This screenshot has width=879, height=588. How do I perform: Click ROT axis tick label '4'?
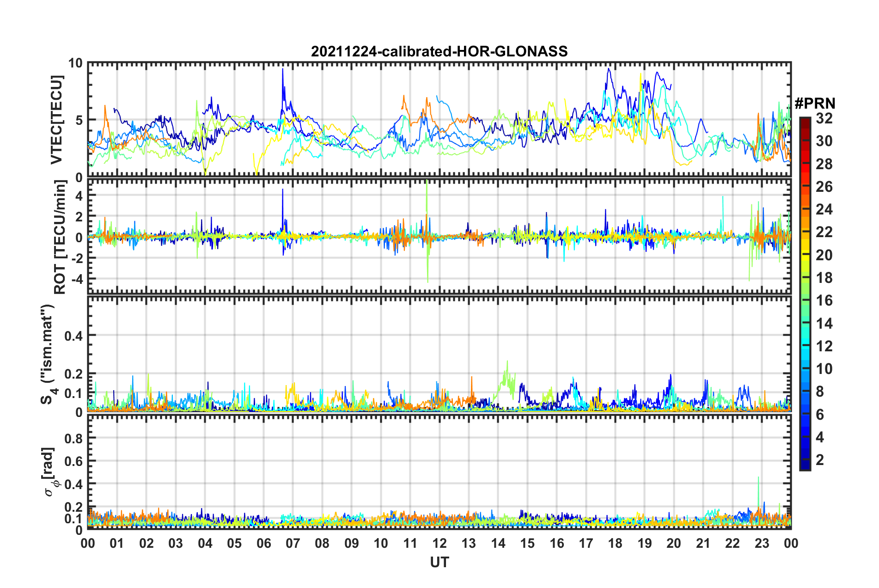[x=79, y=196]
